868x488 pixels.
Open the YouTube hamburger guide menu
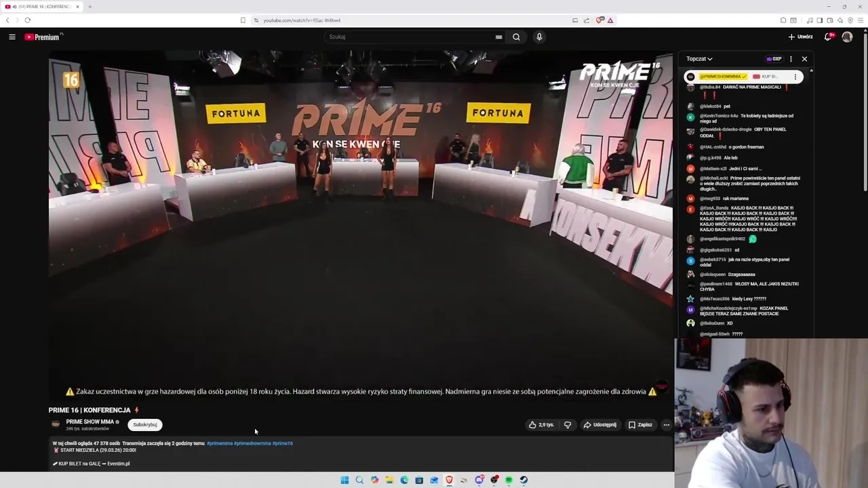pos(12,37)
